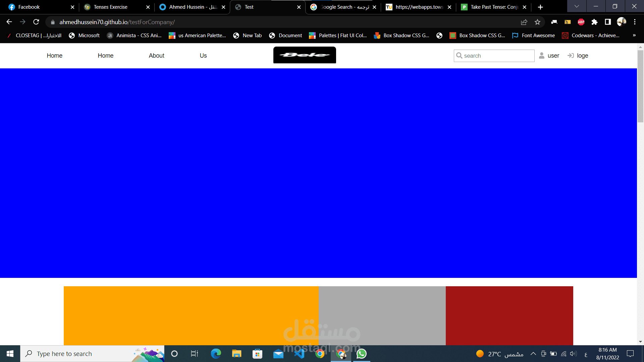This screenshot has height=362, width=644.
Task: Click the magnifier icon in the search box
Action: click(x=459, y=56)
